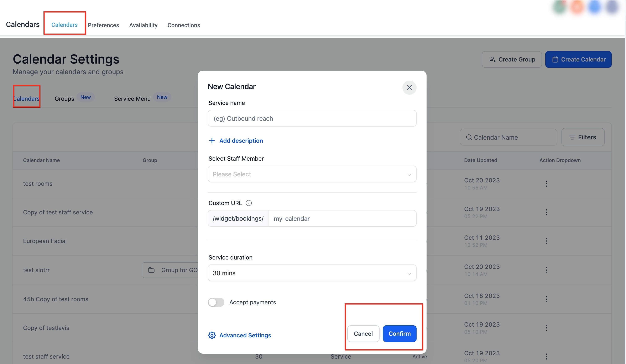The height and width of the screenshot is (364, 626).
Task: Open three-dot menu for European Facial
Action: coord(546,241)
